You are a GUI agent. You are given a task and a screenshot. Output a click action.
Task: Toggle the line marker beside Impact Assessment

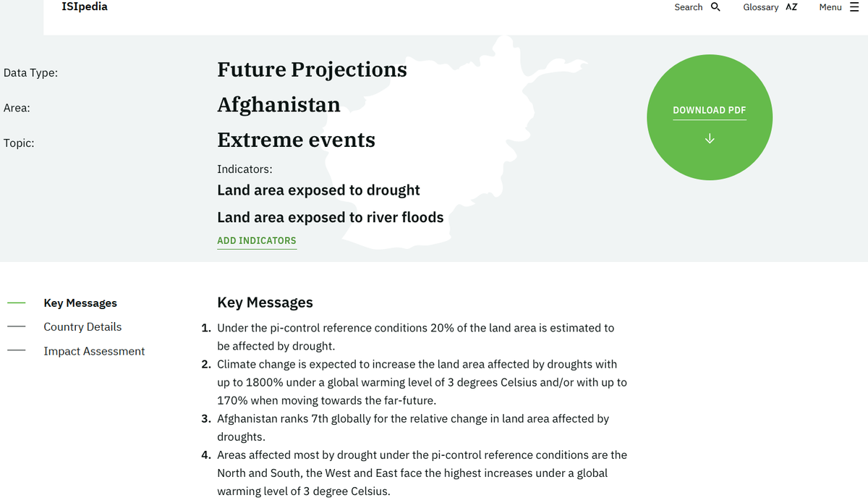click(x=16, y=350)
